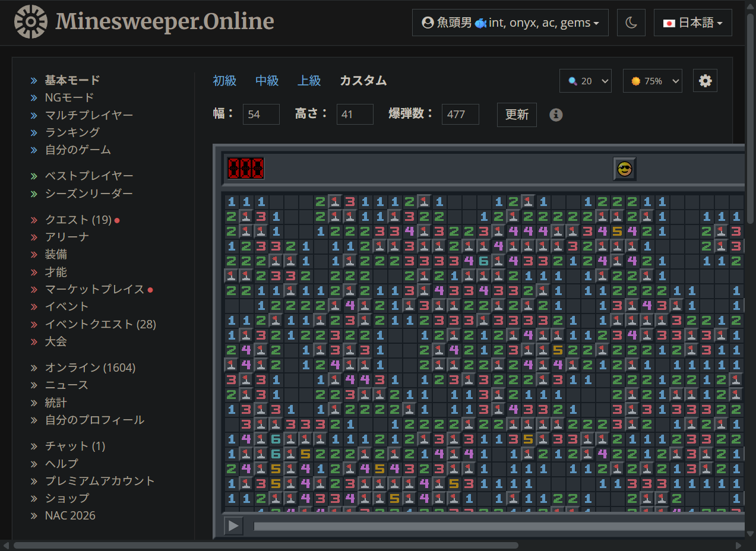Open the マーケットプレイス sidebar link

click(x=95, y=289)
